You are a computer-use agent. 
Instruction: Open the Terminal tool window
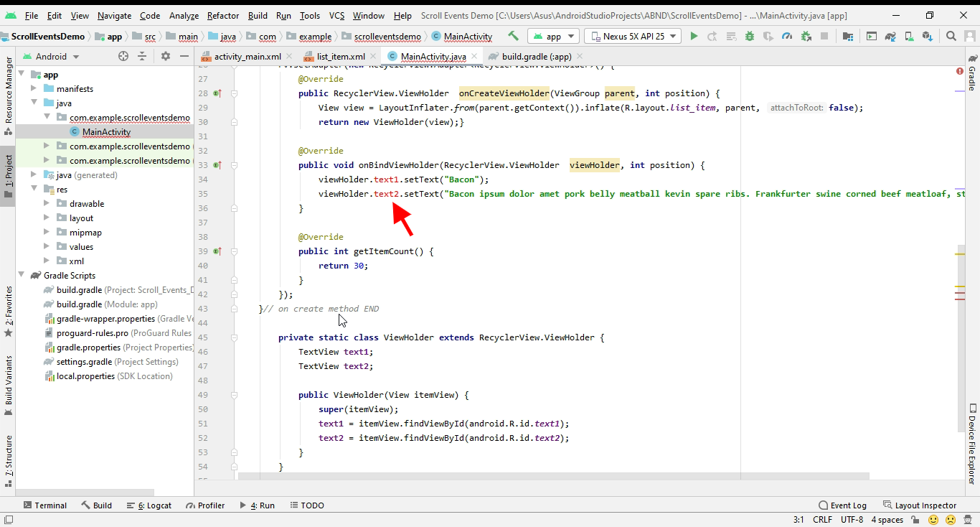[x=44, y=505]
